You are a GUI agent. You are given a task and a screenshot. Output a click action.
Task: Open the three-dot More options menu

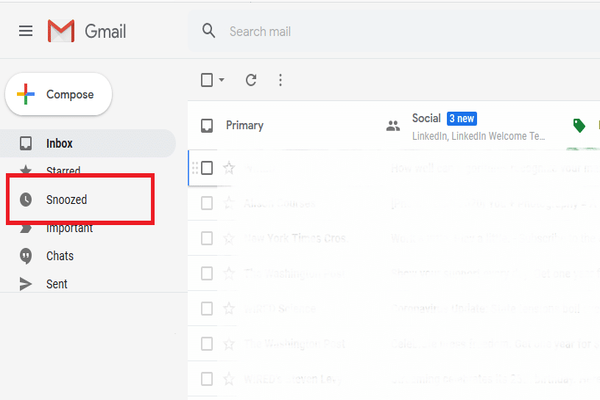tap(280, 80)
